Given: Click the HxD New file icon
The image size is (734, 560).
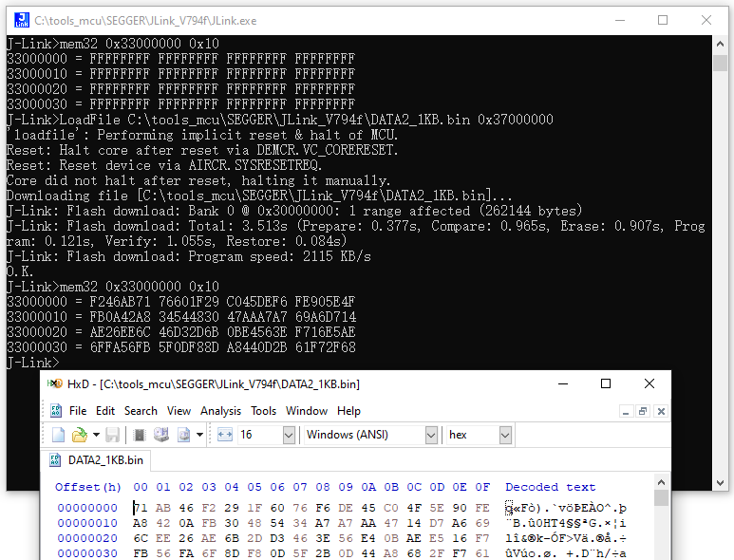Looking at the screenshot, I should point(58,435).
